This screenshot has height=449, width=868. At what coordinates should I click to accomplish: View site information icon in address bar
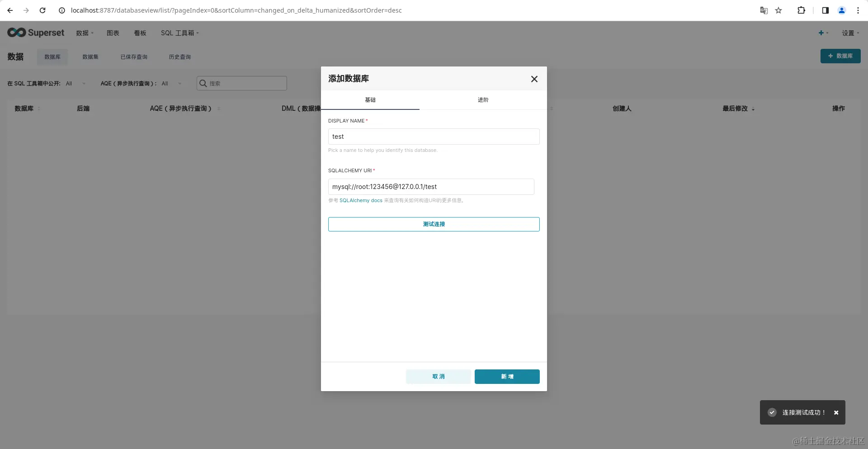coord(62,10)
